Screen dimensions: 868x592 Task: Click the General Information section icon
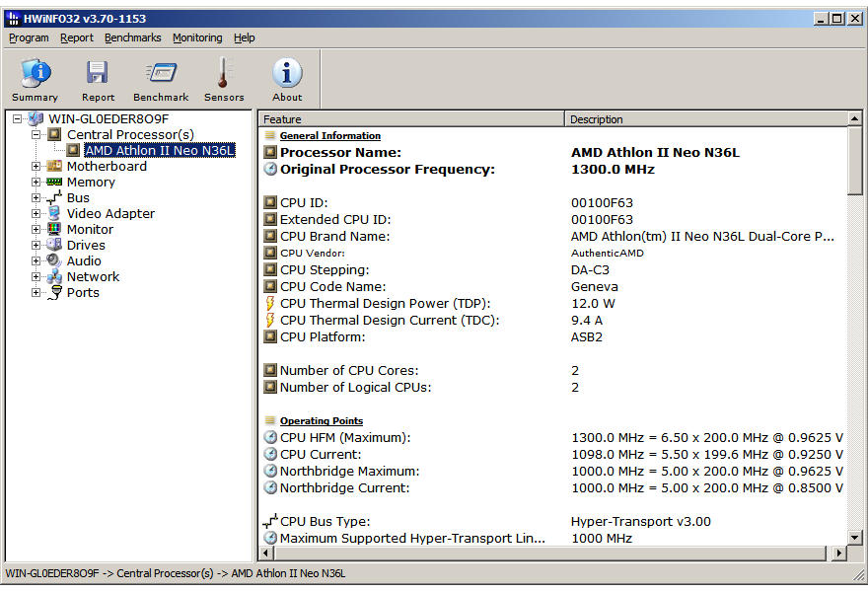pos(270,136)
